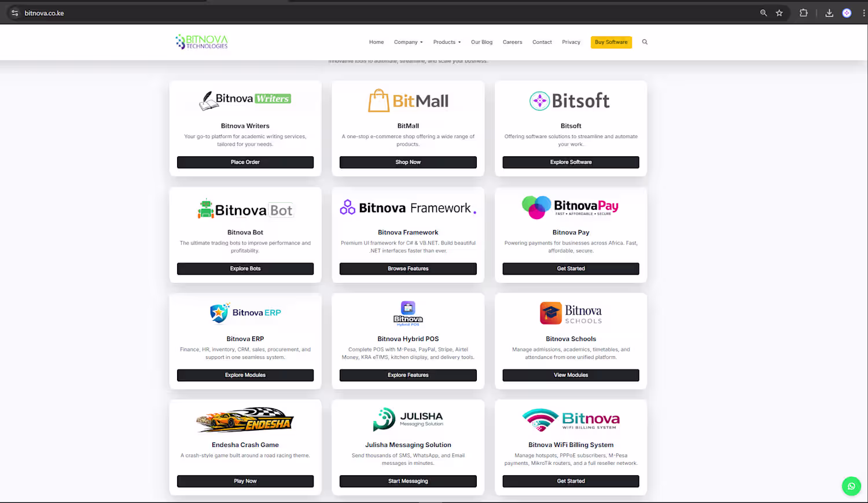Click the browser zoom magnifier icon
The image size is (868, 503).
click(763, 13)
